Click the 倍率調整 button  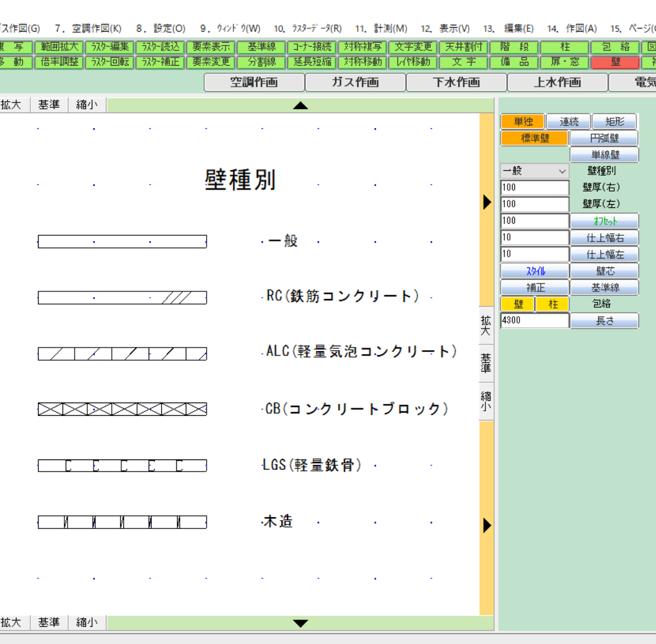tap(59, 63)
